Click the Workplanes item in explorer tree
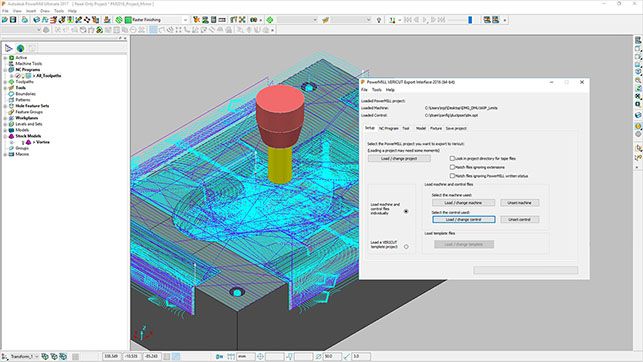This screenshot has width=643, height=362. click(27, 118)
